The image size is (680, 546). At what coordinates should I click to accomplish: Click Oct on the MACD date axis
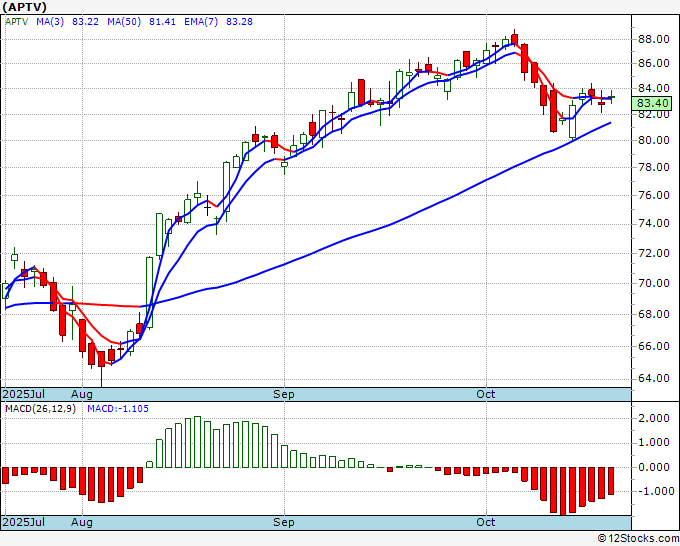point(486,522)
